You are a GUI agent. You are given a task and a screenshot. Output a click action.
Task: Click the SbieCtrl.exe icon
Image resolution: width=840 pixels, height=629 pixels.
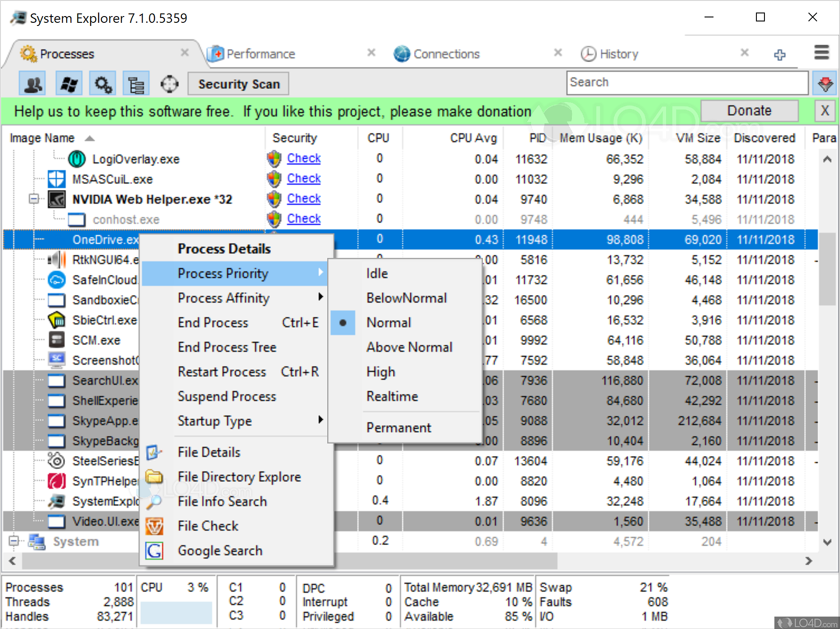57,320
